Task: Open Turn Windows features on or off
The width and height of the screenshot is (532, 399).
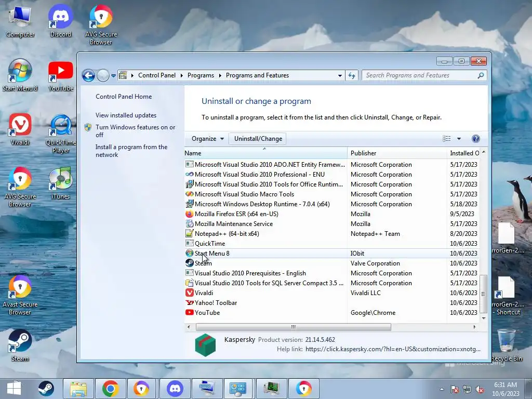Action: point(135,131)
